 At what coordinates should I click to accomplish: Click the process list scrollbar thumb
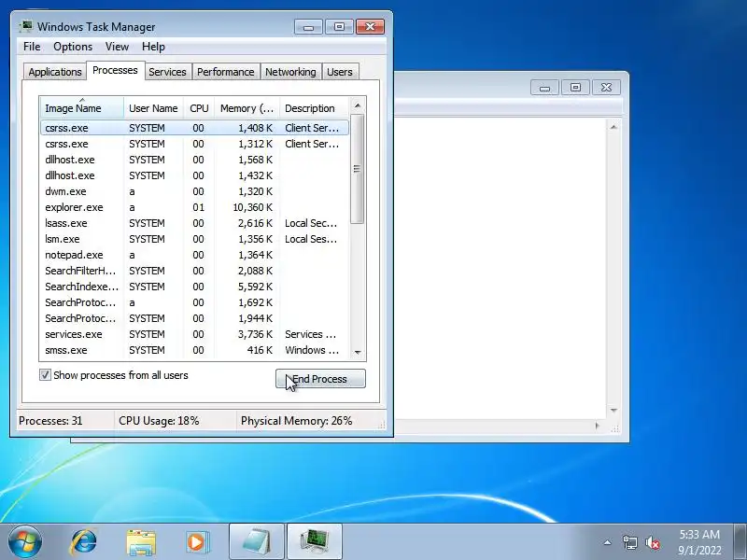(358, 169)
